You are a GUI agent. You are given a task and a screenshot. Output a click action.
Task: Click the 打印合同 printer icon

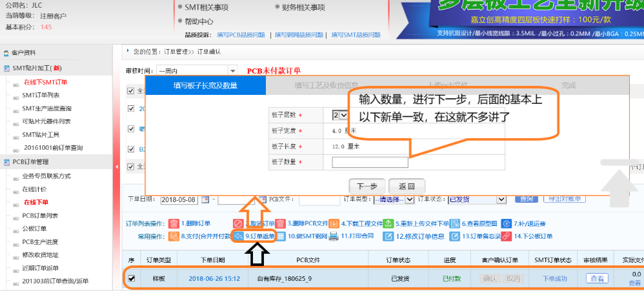334,236
